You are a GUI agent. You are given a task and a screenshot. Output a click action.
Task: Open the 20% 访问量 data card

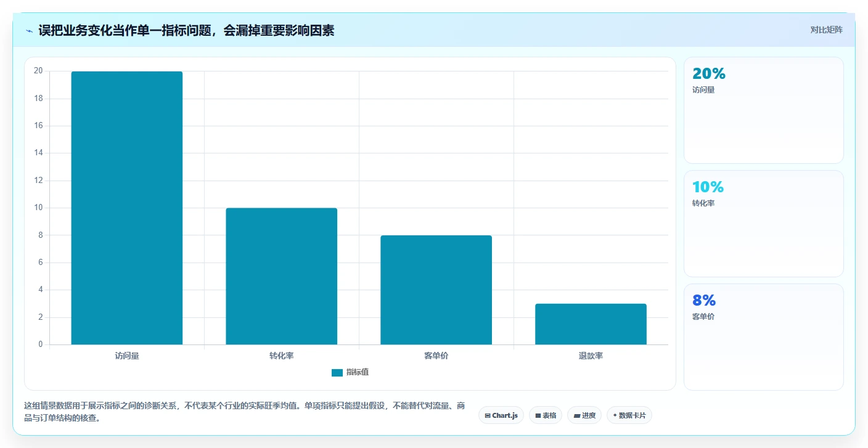click(763, 110)
